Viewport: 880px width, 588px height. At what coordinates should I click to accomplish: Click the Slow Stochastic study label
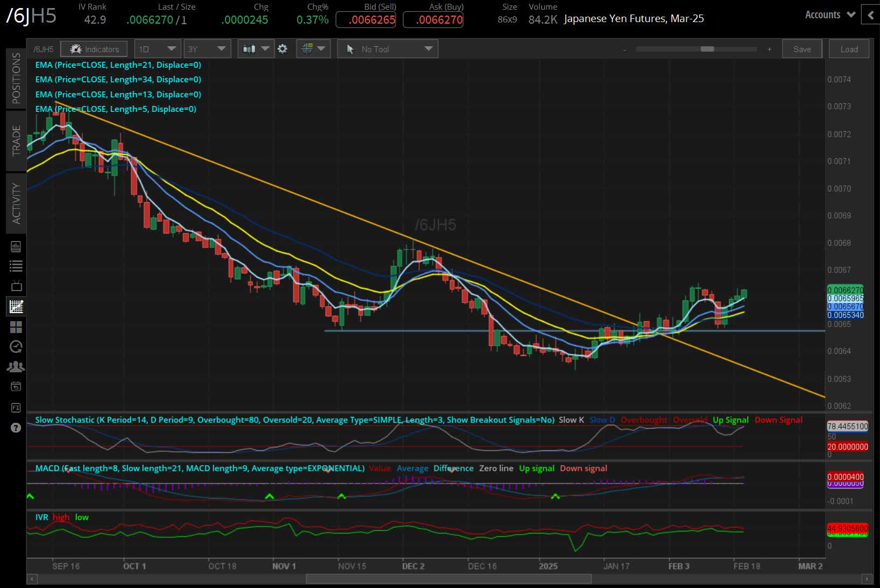click(295, 420)
